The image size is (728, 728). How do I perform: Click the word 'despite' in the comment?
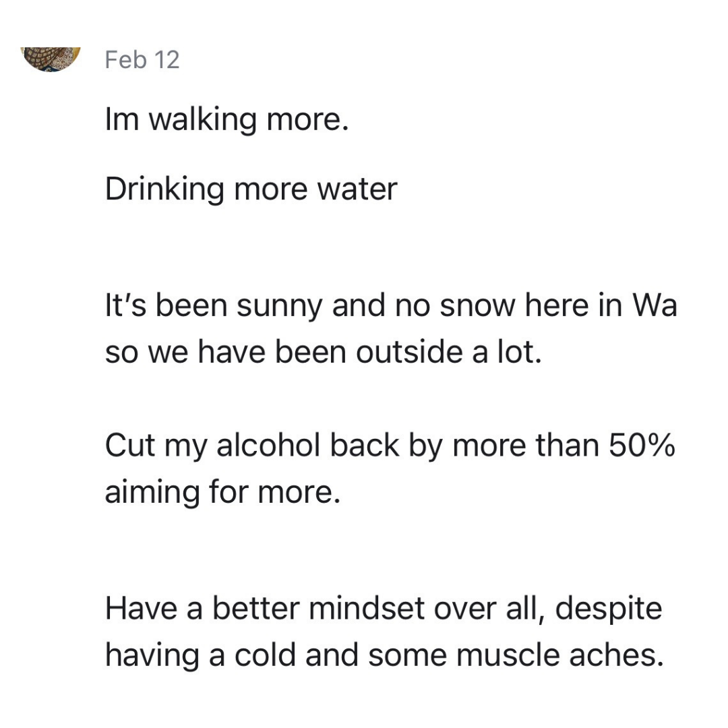608,609
